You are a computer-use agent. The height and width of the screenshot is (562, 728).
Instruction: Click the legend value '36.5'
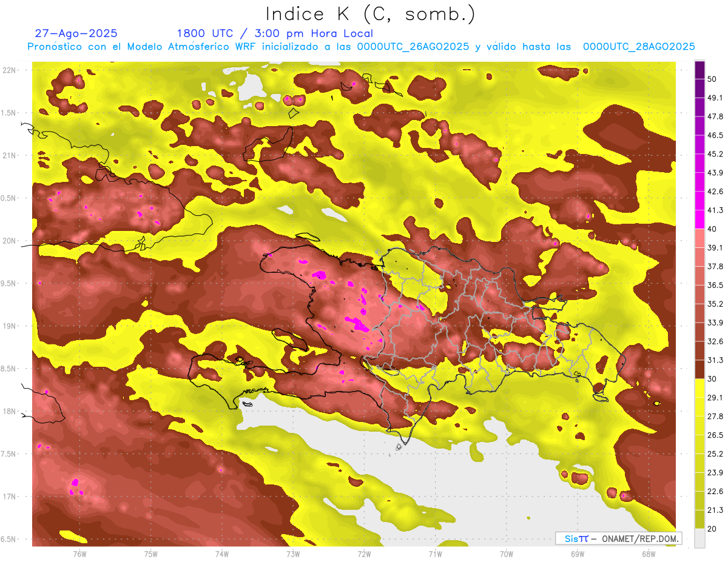click(715, 285)
